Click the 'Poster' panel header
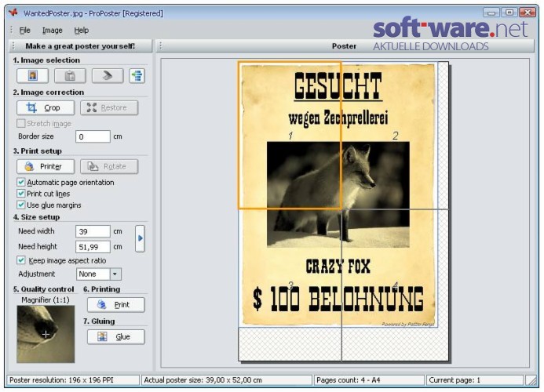The width and height of the screenshot is (544, 392). coord(344,46)
